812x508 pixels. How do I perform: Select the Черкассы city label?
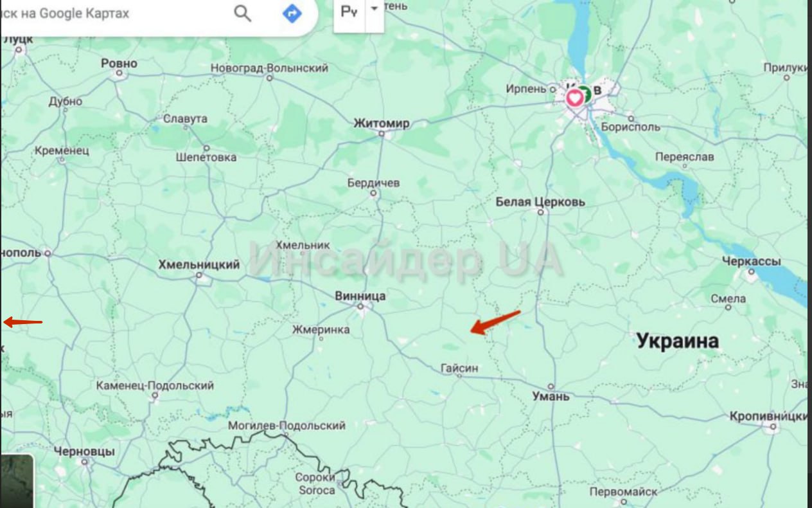click(752, 262)
